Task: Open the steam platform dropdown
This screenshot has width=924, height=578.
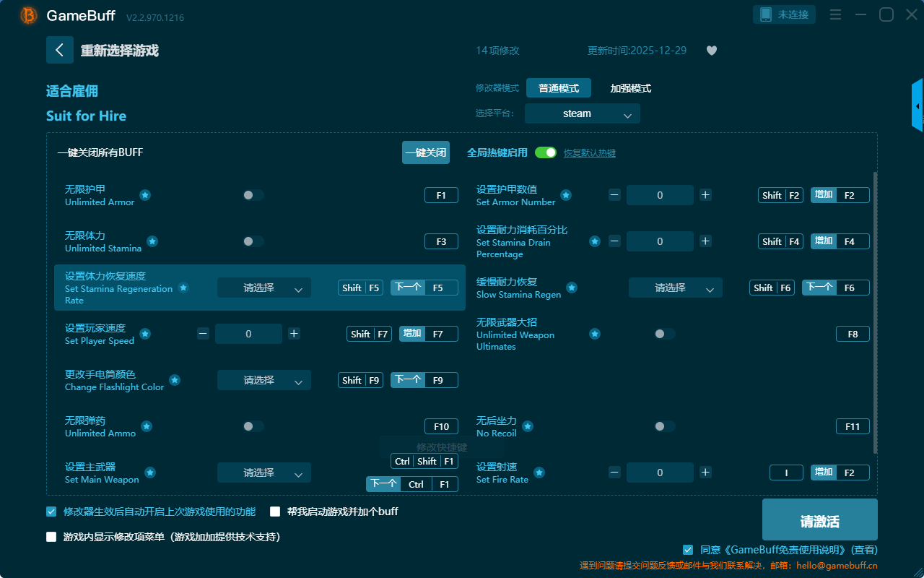Action: [x=582, y=113]
